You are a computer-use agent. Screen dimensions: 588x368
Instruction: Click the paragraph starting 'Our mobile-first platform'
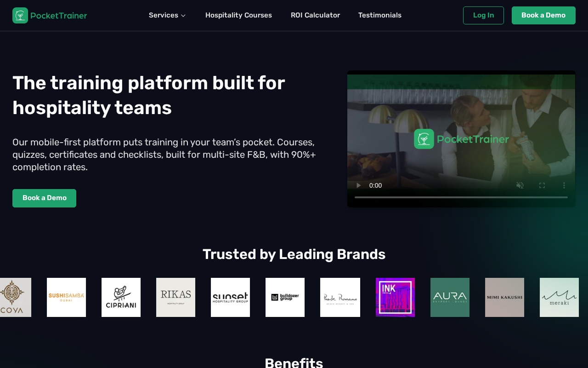coord(164,155)
